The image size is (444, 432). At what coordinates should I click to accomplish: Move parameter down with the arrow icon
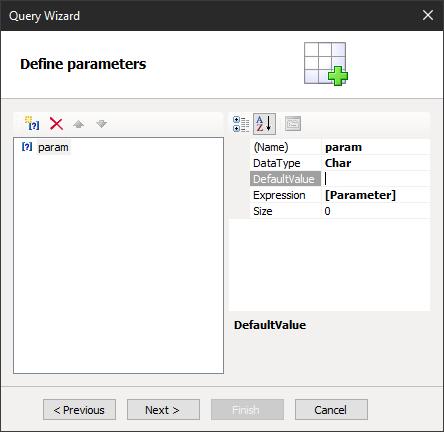coord(101,124)
